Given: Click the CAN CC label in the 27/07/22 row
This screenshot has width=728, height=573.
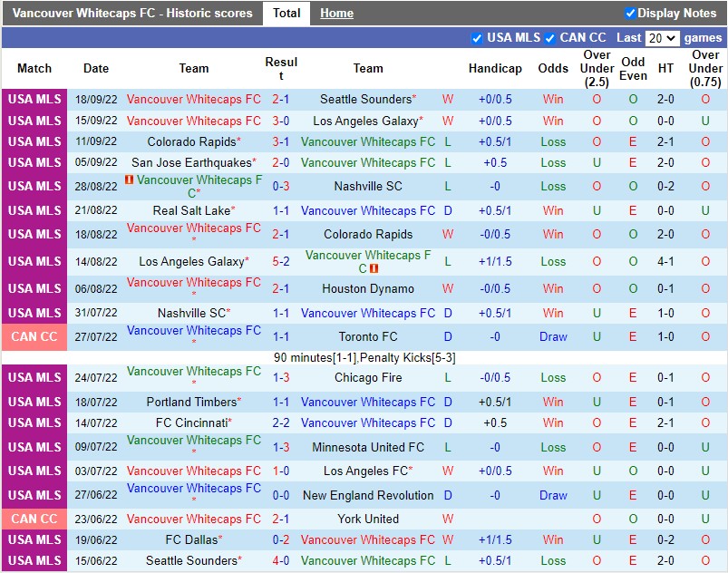Looking at the screenshot, I should click(34, 336).
